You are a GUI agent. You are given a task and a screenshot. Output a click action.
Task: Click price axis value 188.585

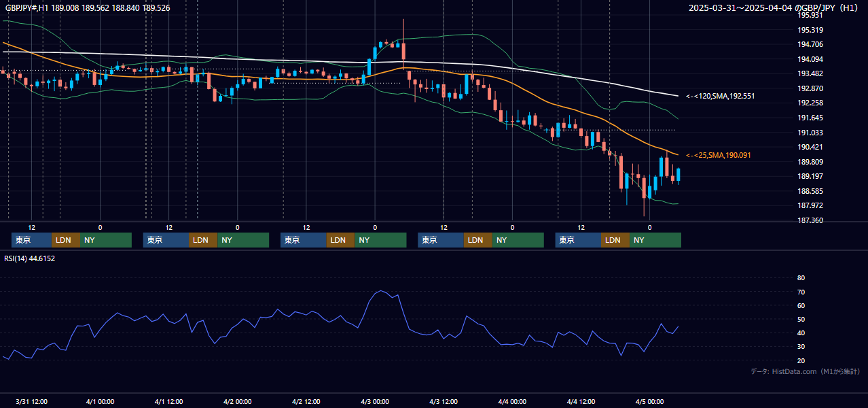(x=810, y=191)
